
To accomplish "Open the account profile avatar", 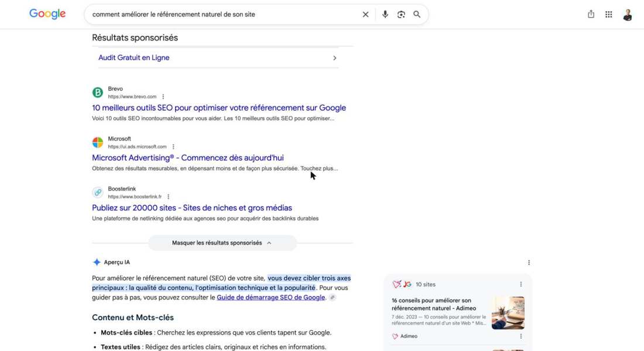I will coord(627,15).
